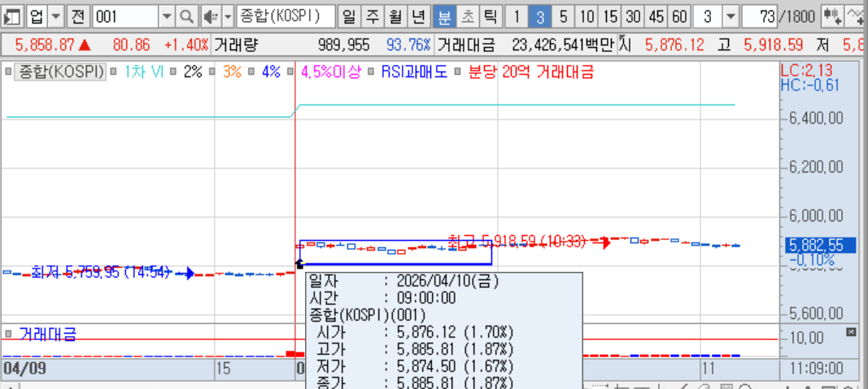The width and height of the screenshot is (868, 389).
Task: Open the dropdown arrow beside the speaker
Action: point(228,17)
